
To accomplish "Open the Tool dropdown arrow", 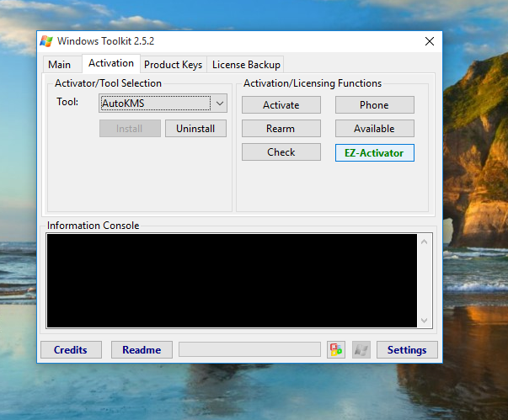I will (220, 104).
